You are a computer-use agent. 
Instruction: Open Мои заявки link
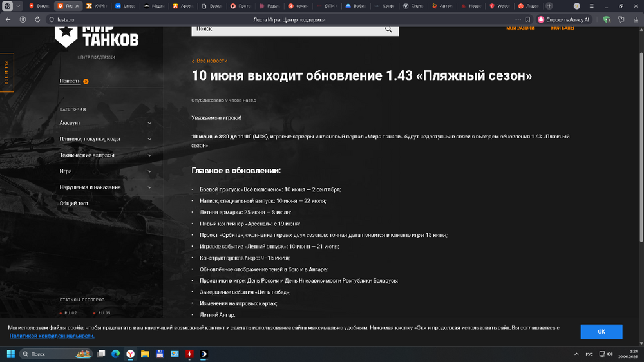tap(520, 28)
